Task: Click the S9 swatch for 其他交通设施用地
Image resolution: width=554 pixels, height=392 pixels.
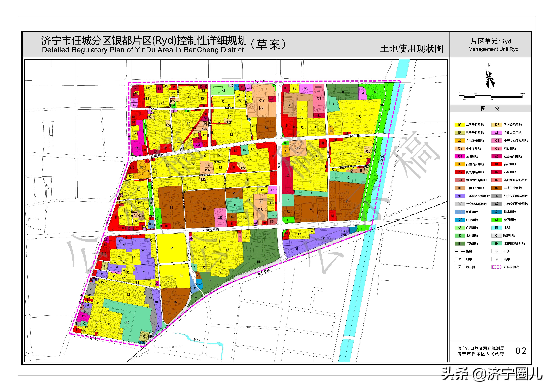Action: coord(497,204)
